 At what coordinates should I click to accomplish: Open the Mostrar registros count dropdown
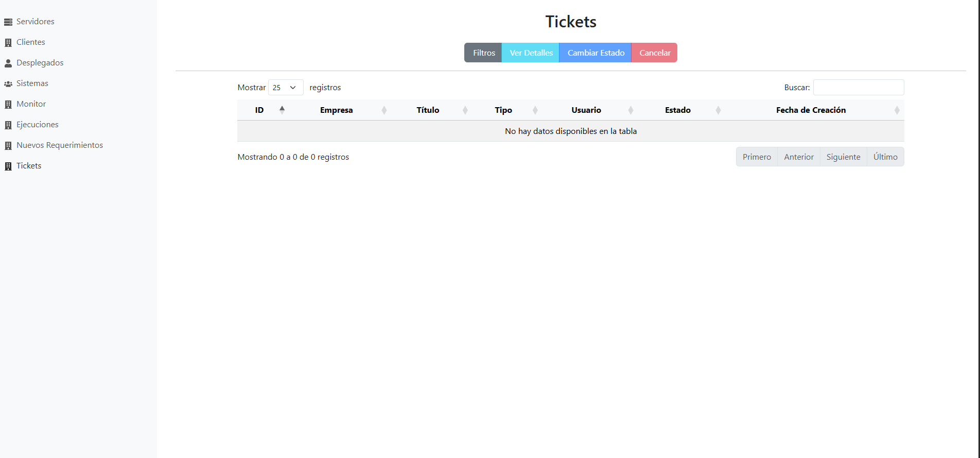click(x=285, y=88)
